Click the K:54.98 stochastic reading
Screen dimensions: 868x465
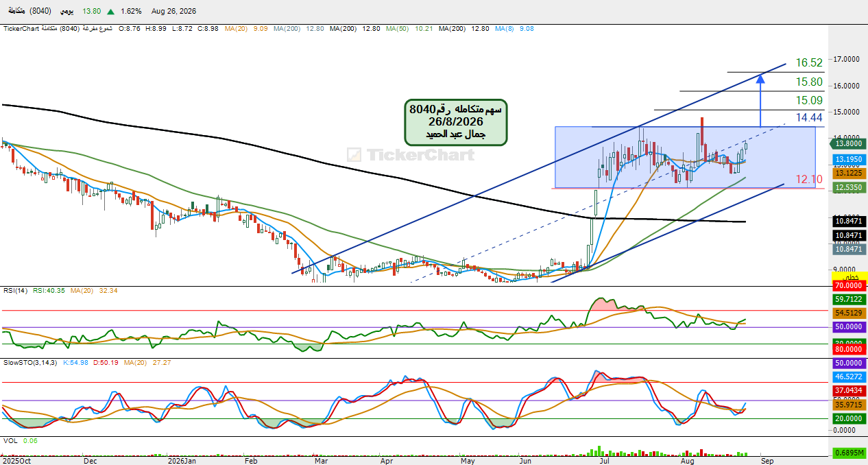[75, 361]
